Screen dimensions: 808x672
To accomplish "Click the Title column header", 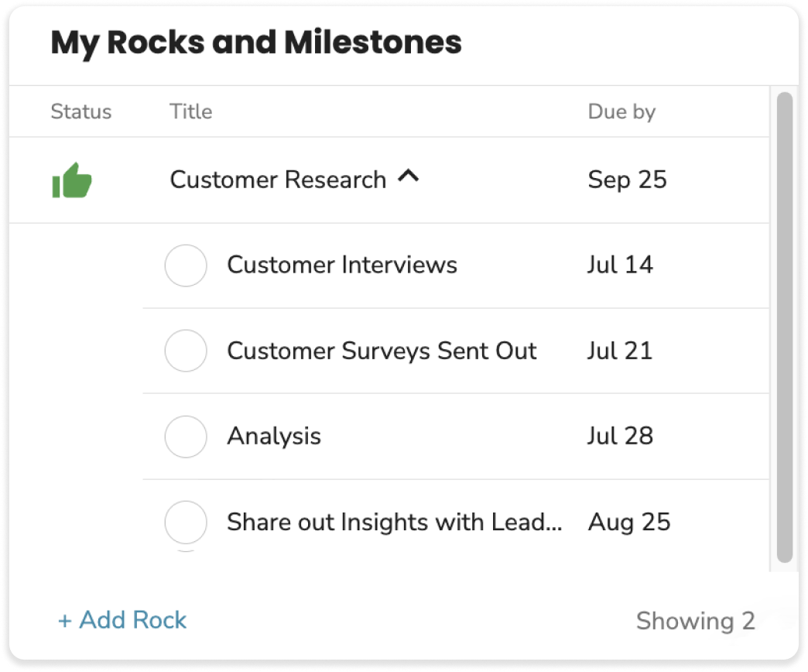I will click(190, 111).
